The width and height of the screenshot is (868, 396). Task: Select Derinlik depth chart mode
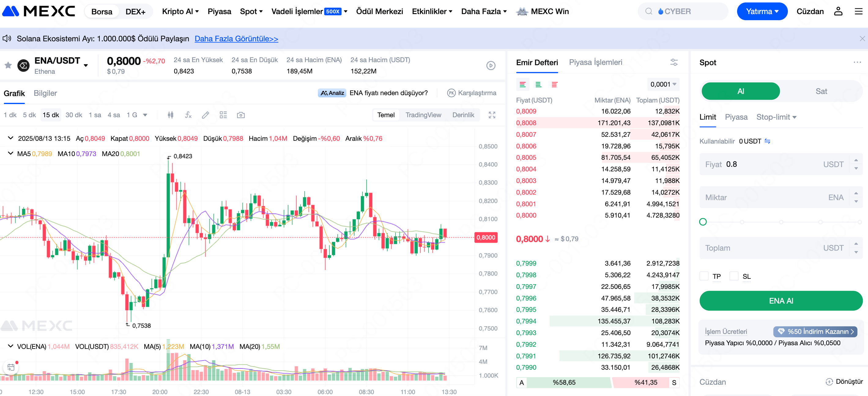463,115
